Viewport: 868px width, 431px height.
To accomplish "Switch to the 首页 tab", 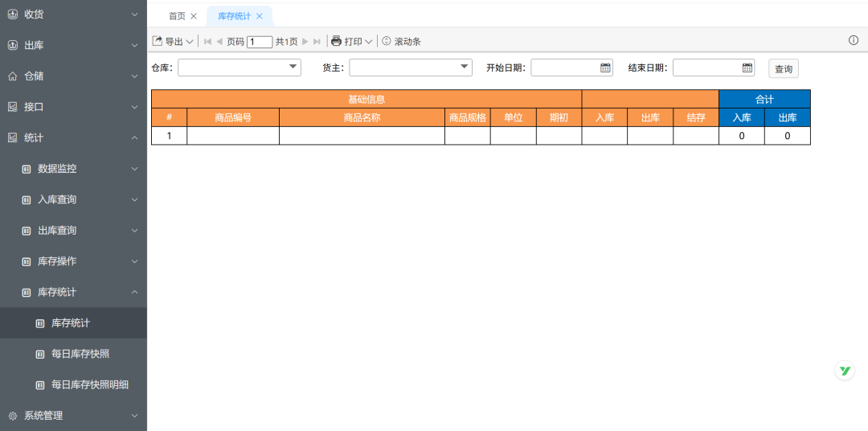I will 177,16.
